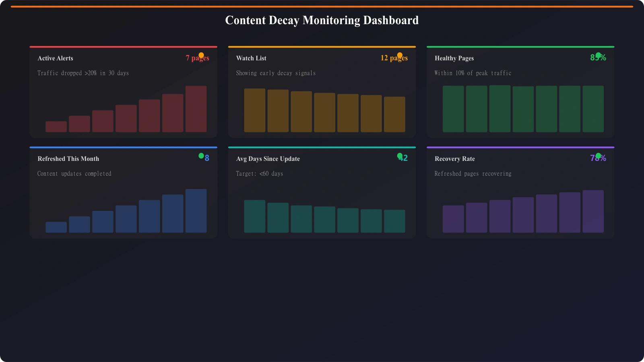Click the first bar in Watch List chart

pos(255,111)
